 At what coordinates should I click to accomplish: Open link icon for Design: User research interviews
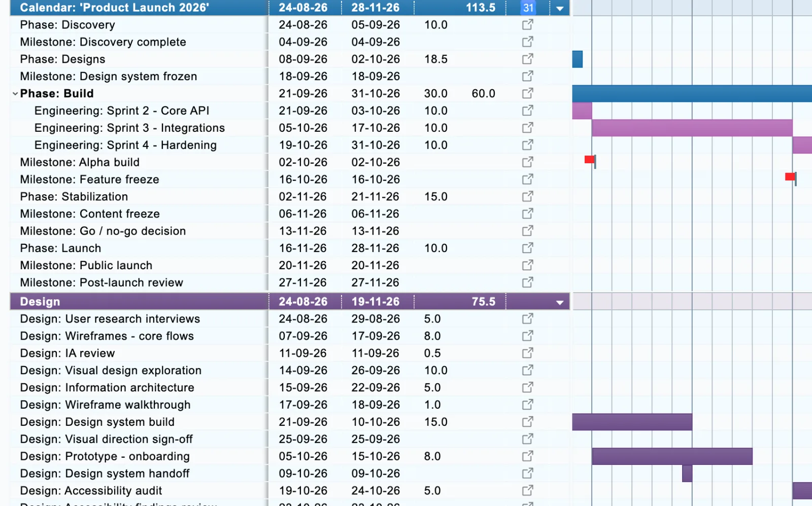pyautogui.click(x=528, y=318)
